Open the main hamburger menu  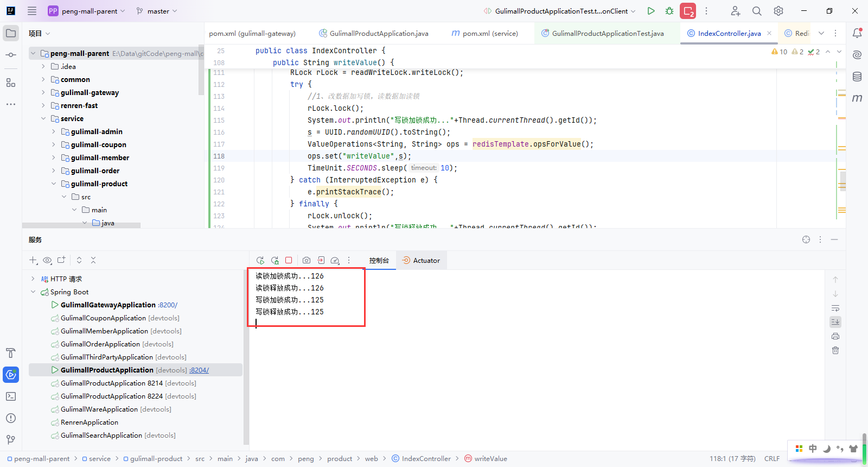[x=32, y=11]
